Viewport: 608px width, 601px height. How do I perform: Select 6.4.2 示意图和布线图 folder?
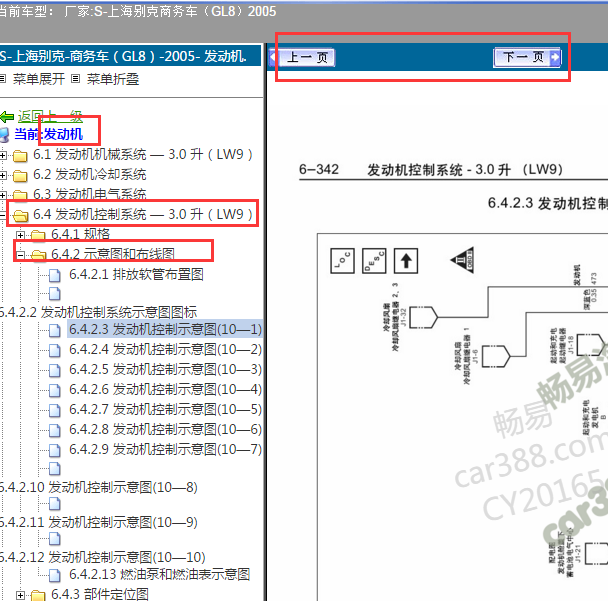pos(113,254)
